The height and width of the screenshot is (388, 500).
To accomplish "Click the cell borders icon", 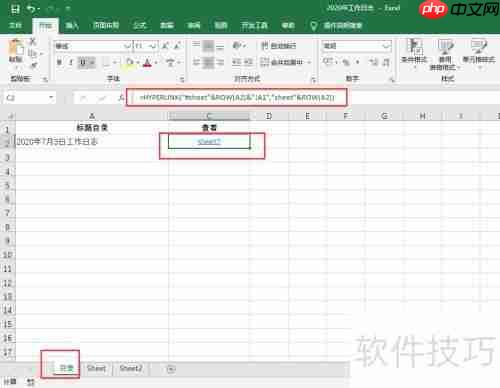I will click(x=106, y=62).
